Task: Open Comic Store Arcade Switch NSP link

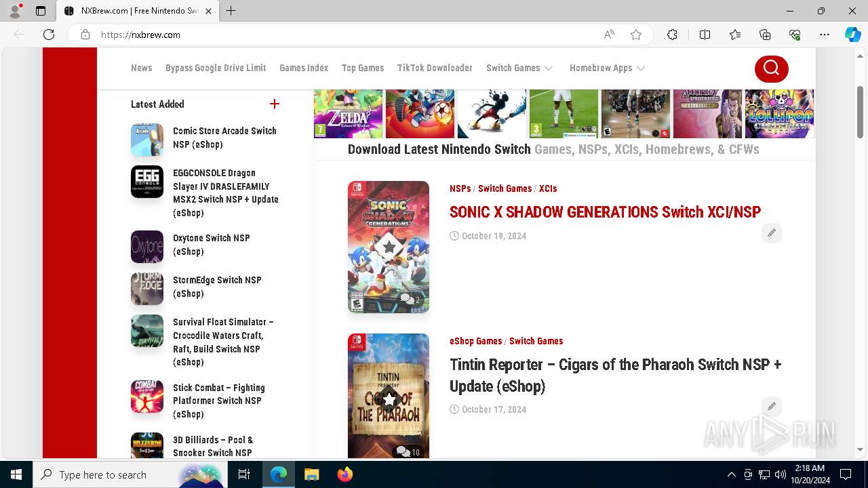Action: click(x=224, y=138)
